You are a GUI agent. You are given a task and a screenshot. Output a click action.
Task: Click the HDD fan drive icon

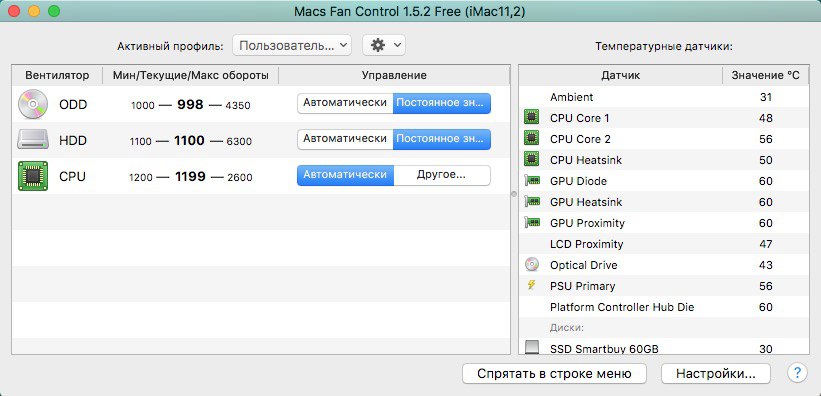click(x=32, y=140)
